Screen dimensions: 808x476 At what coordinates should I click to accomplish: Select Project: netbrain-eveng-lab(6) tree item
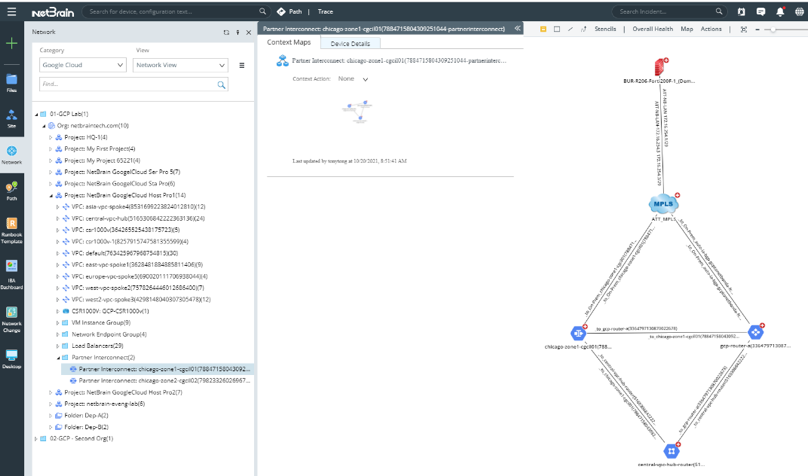click(100, 404)
